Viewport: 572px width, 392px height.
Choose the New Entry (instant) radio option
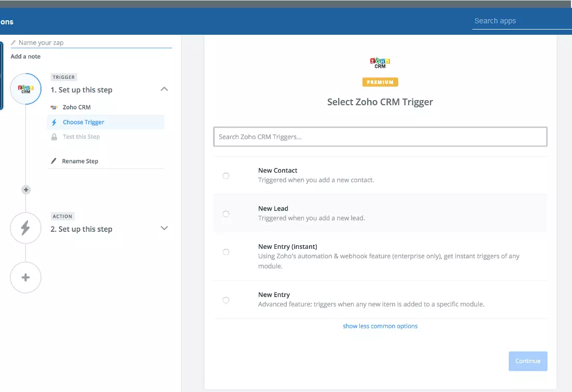pyautogui.click(x=226, y=252)
